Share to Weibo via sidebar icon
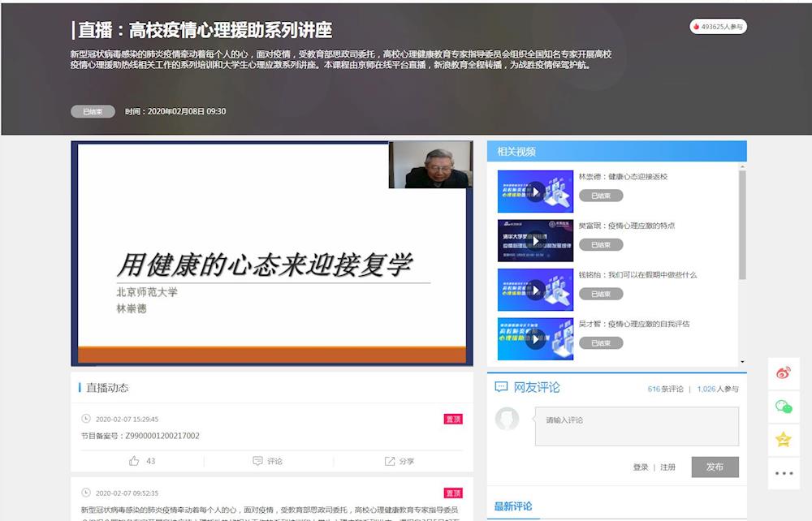 click(x=784, y=373)
